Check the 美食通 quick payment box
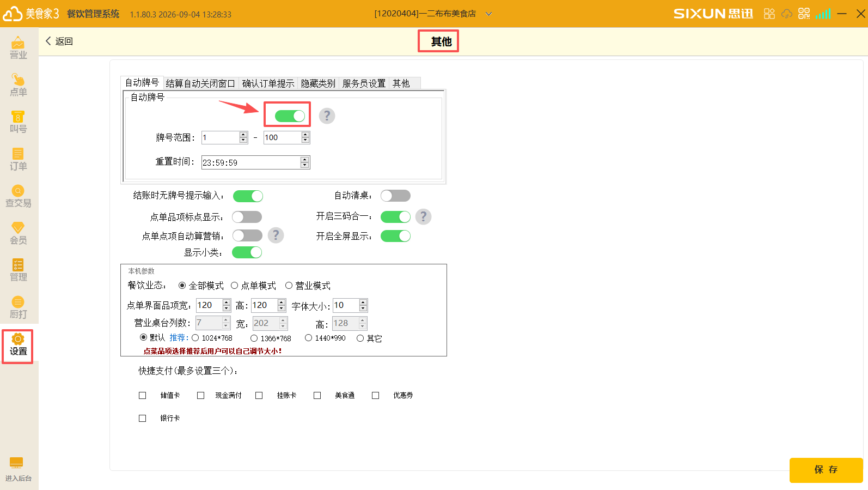Screen dimensions: 868x490 (317, 395)
